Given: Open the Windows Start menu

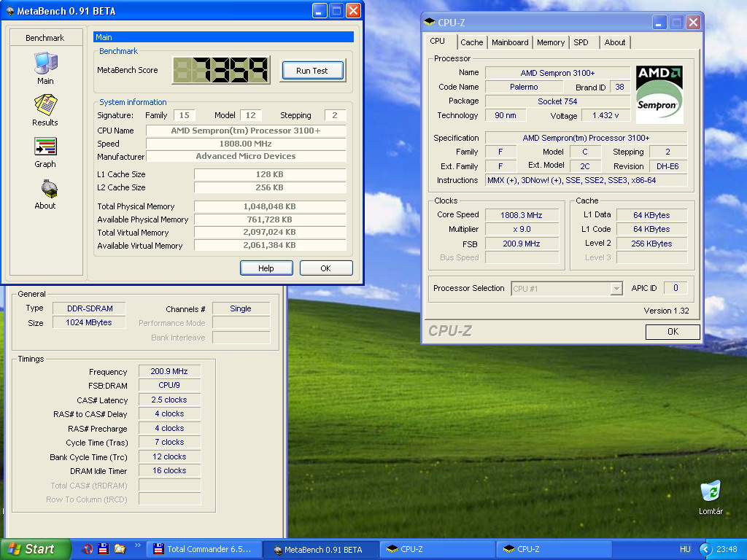Looking at the screenshot, I should [35, 549].
